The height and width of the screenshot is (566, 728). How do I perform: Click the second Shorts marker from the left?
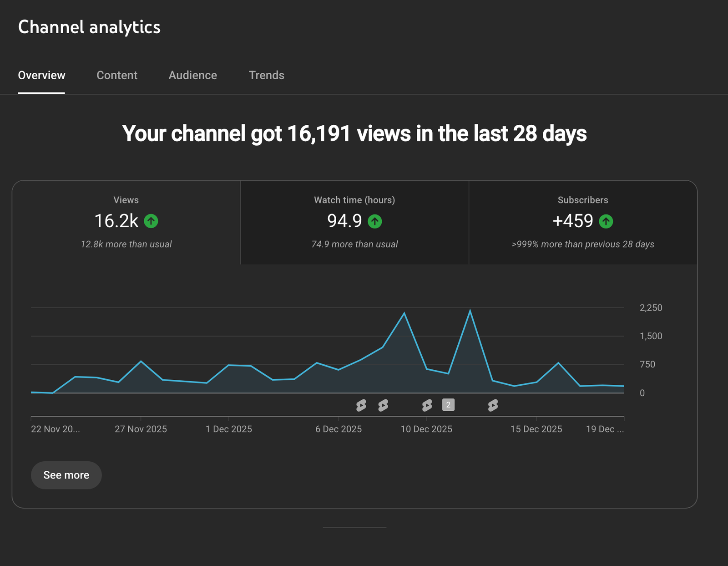383,405
